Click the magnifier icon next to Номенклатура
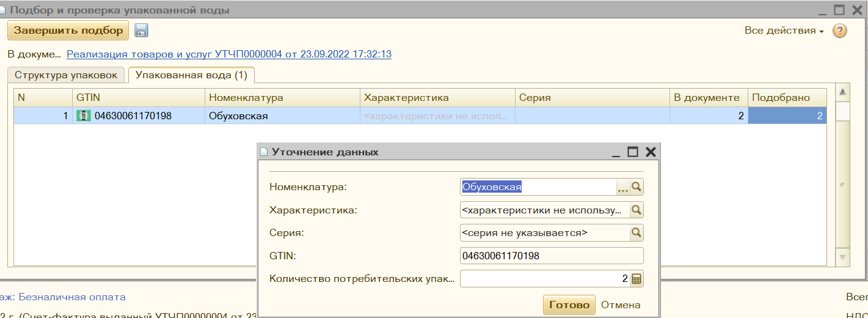Image resolution: width=868 pixels, height=318 pixels. 636,187
